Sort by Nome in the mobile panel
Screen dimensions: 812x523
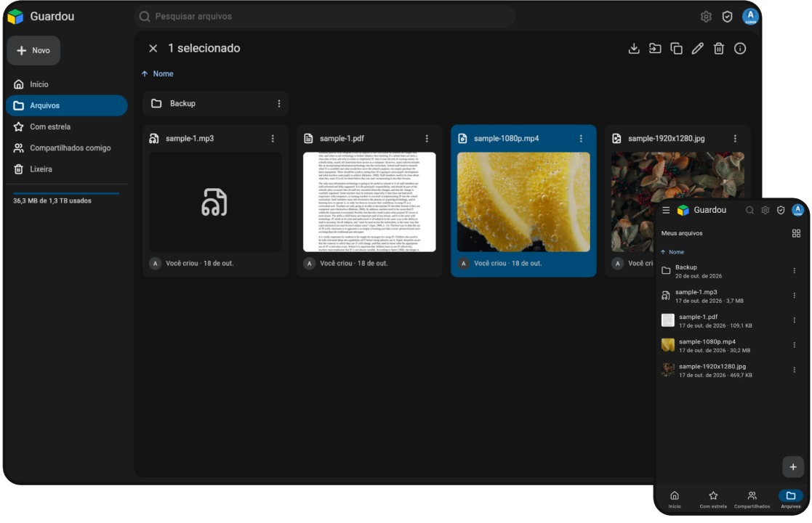(x=672, y=252)
